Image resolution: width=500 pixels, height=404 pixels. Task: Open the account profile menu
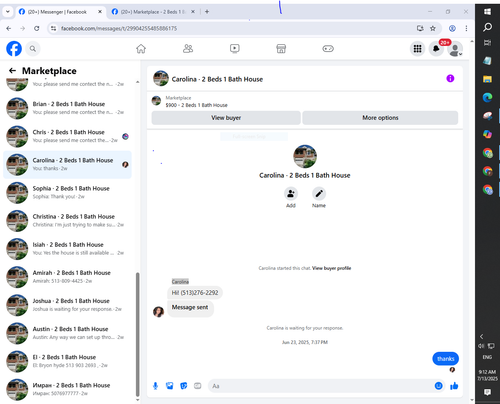455,49
